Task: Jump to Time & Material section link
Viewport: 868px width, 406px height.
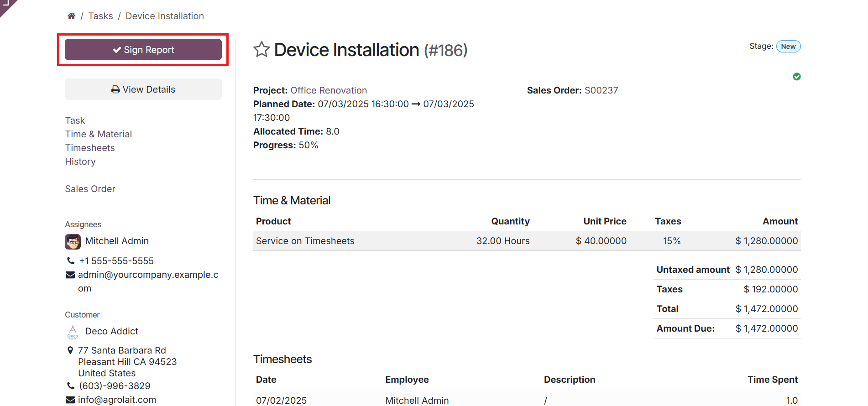Action: click(99, 134)
